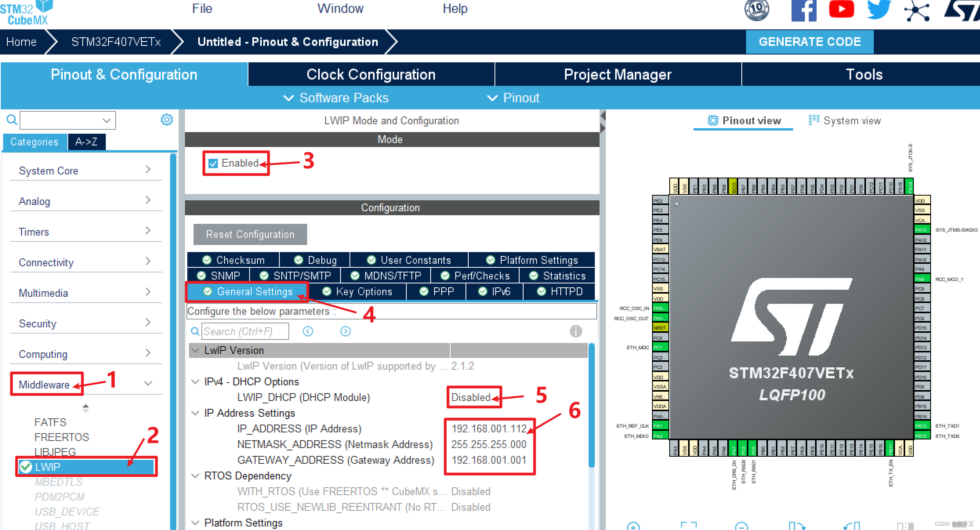Screen dimensions: 980x530
Task: Rotate chip counter-clockwise icon
Action: 852,526
